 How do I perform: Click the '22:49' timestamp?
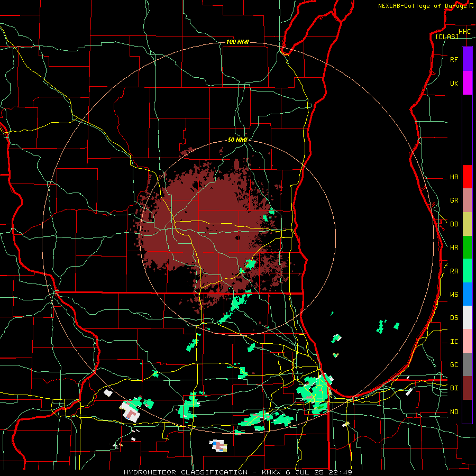(x=342, y=472)
